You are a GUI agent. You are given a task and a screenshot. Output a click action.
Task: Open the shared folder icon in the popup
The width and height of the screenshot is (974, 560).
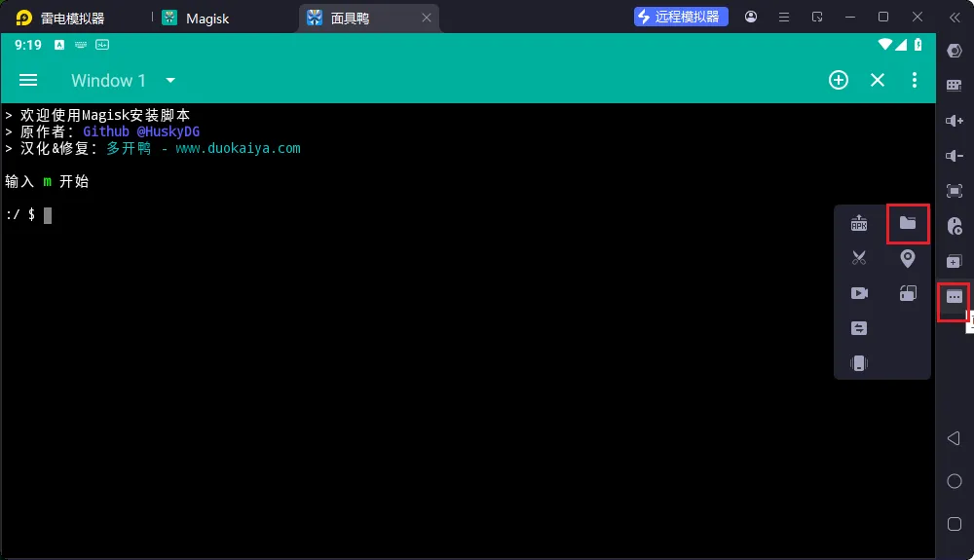point(908,223)
